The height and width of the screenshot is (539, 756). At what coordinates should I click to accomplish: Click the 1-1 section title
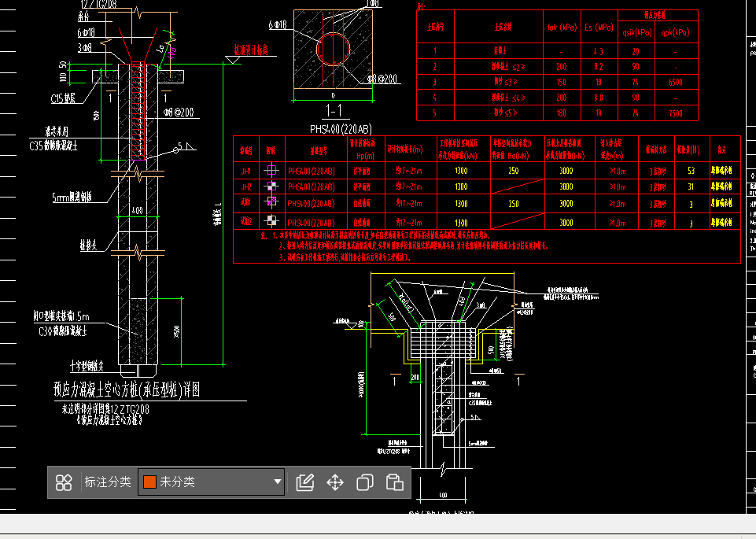click(x=334, y=111)
